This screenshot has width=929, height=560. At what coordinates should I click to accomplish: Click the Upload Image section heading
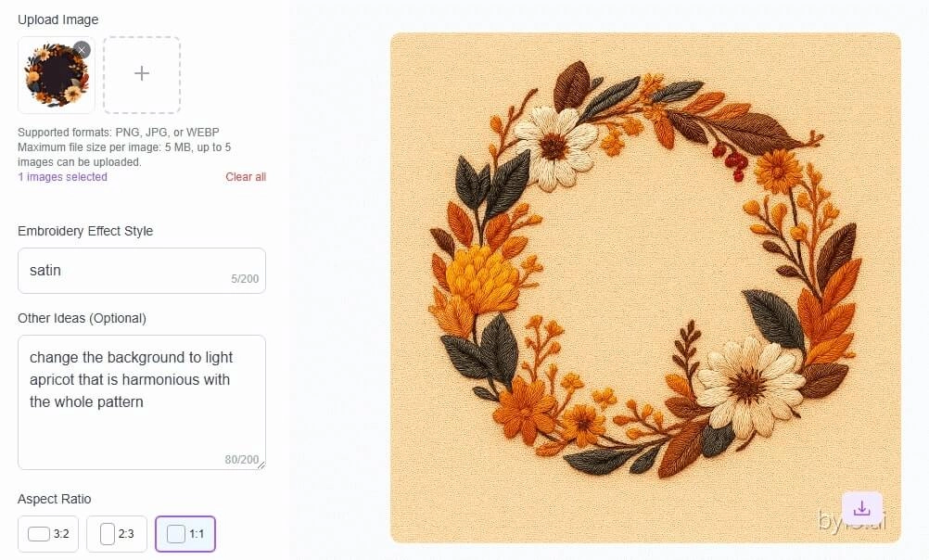57,19
